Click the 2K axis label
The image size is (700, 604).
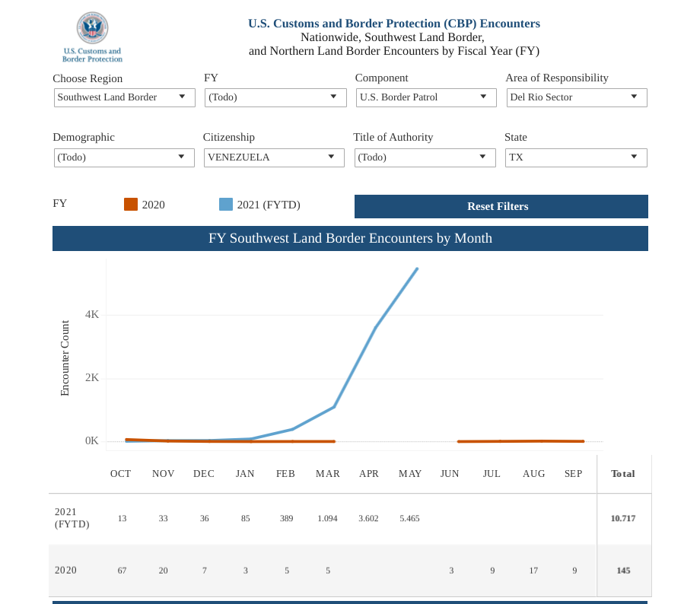[x=92, y=377]
